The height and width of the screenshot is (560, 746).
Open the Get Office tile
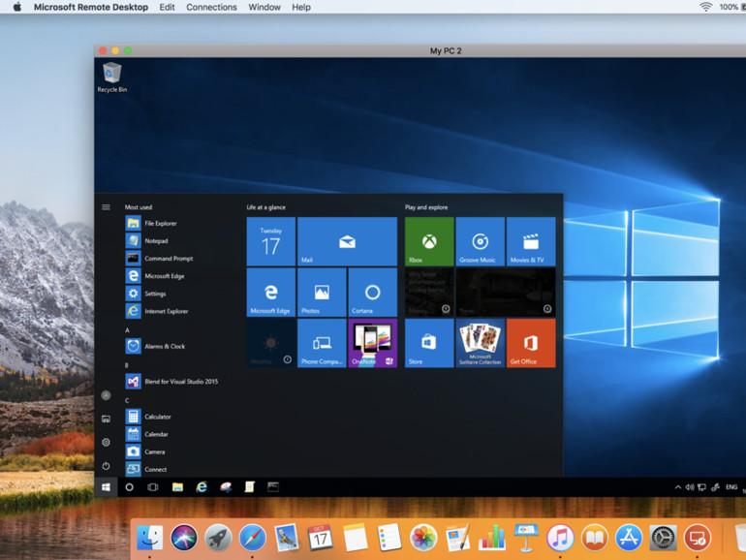tap(530, 343)
